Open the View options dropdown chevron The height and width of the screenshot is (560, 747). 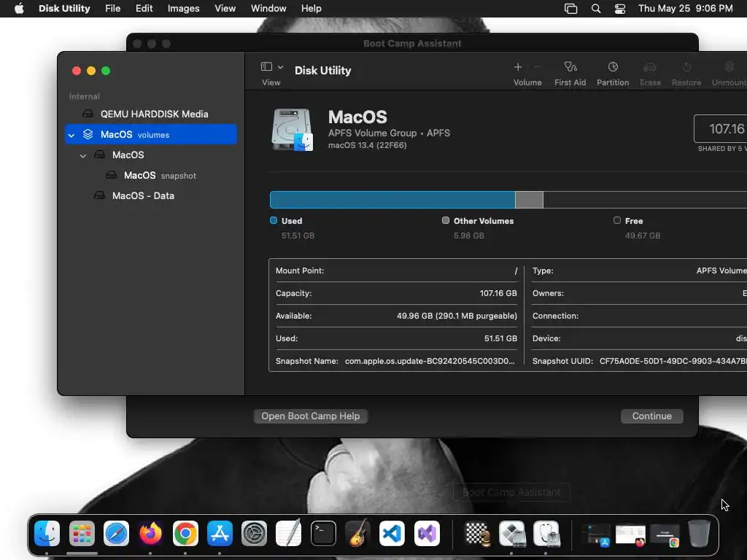(281, 67)
